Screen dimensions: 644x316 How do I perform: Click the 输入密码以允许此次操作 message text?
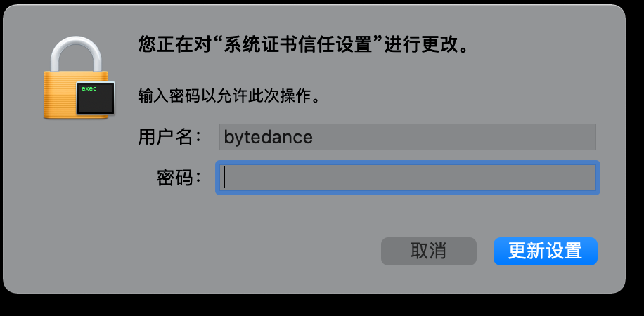coord(228,98)
